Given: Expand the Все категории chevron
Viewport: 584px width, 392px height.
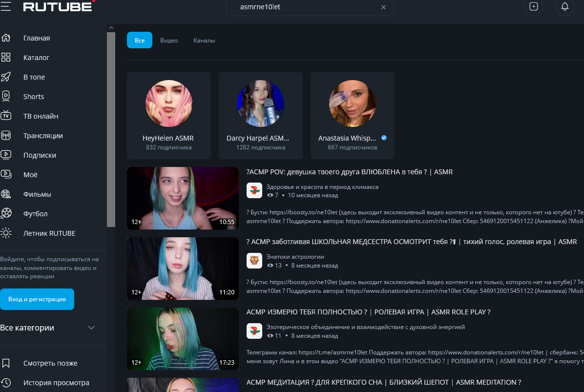Looking at the screenshot, I should 91,328.
